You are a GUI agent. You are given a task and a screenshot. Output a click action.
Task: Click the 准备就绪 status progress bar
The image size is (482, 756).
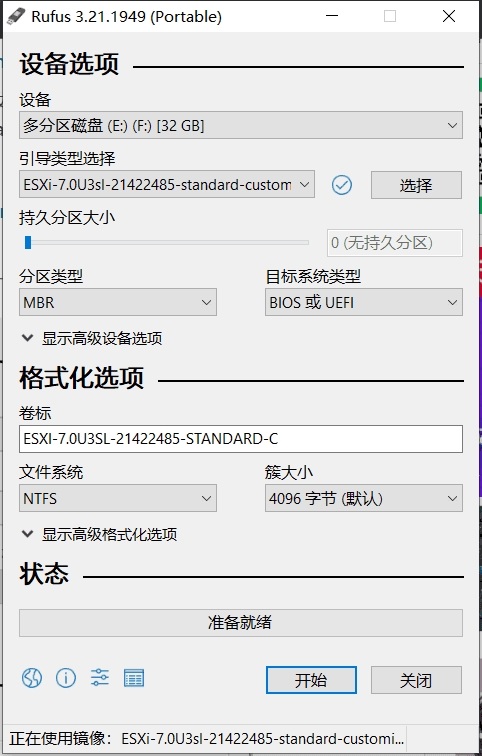(x=241, y=622)
